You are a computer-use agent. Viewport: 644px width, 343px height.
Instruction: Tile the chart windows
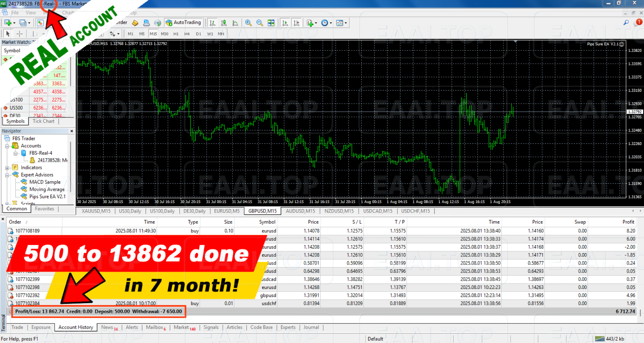pos(271,23)
